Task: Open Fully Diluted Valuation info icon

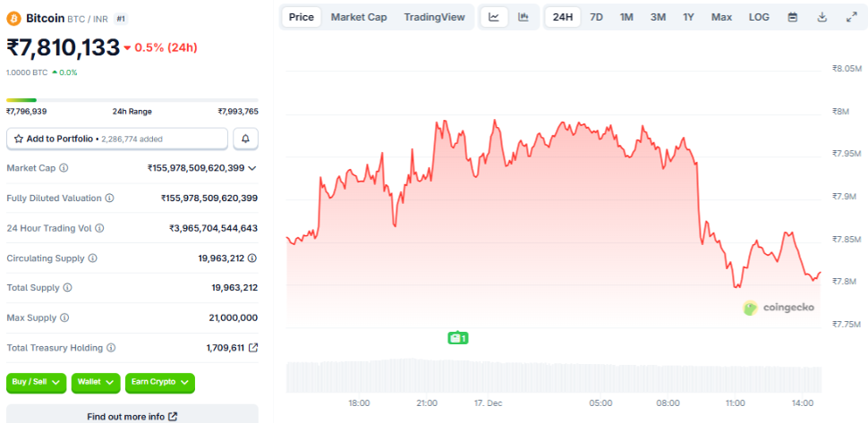Action: pyautogui.click(x=109, y=198)
